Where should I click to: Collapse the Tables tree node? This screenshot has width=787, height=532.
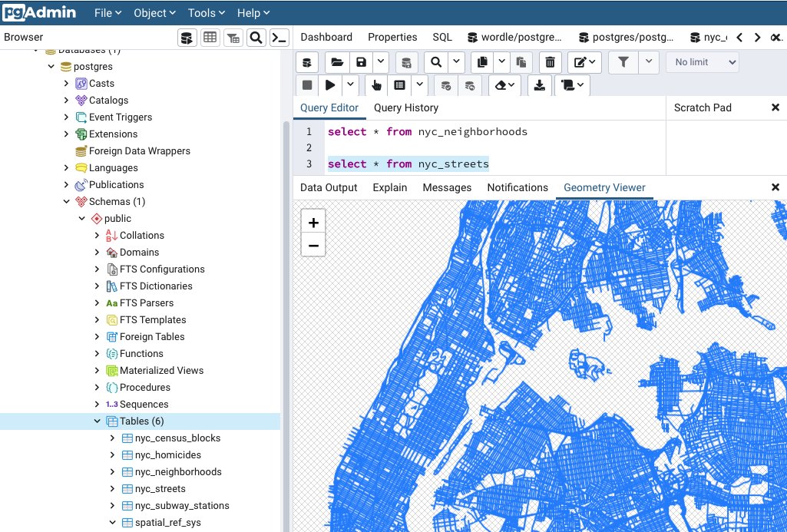tap(97, 421)
